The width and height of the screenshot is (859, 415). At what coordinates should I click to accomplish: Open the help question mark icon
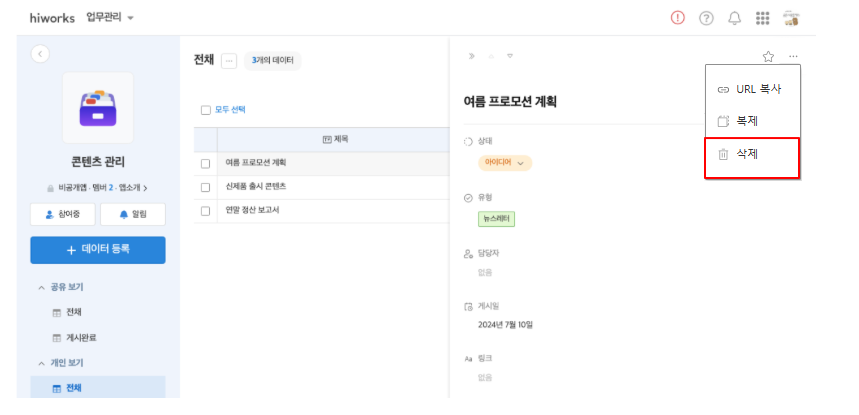pyautogui.click(x=706, y=18)
